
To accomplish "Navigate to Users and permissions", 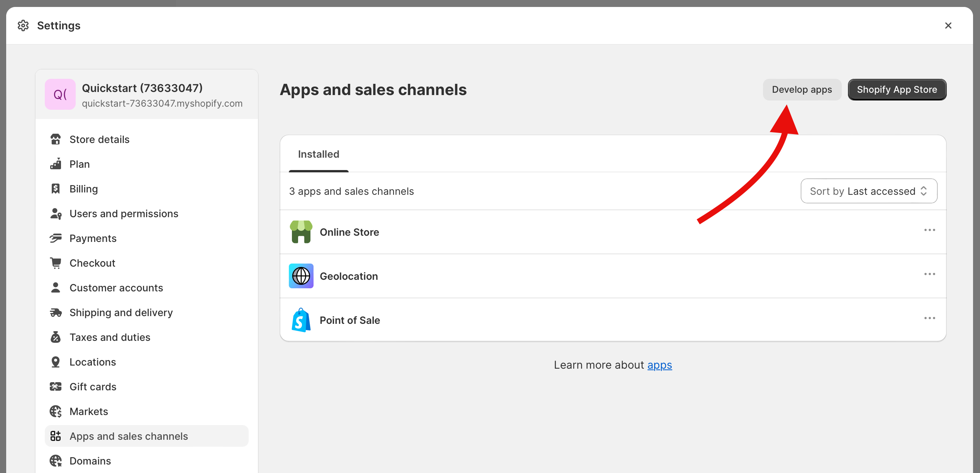I will 147,214.
